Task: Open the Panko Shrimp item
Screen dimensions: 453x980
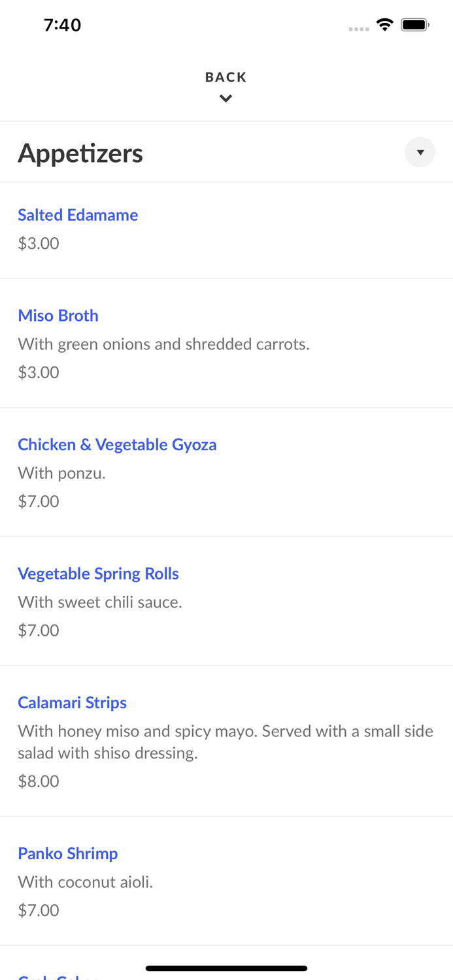Action: tap(67, 853)
